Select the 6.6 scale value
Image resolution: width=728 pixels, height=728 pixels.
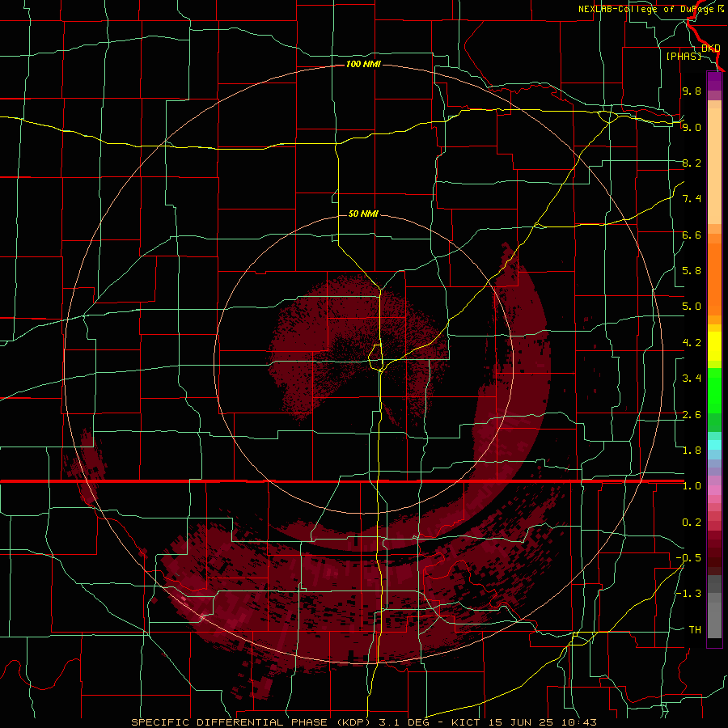tap(692, 235)
